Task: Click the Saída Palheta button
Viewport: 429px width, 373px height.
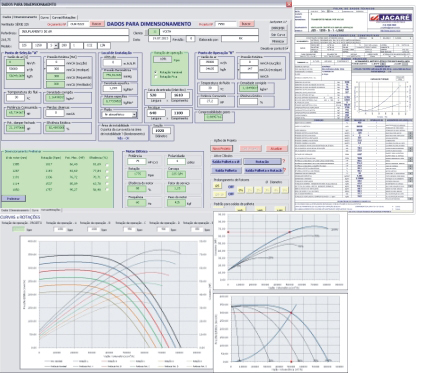Action: click(x=226, y=170)
